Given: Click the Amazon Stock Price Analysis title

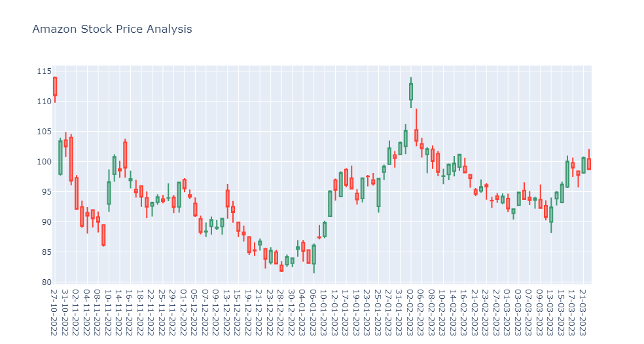Looking at the screenshot, I should pos(112,29).
